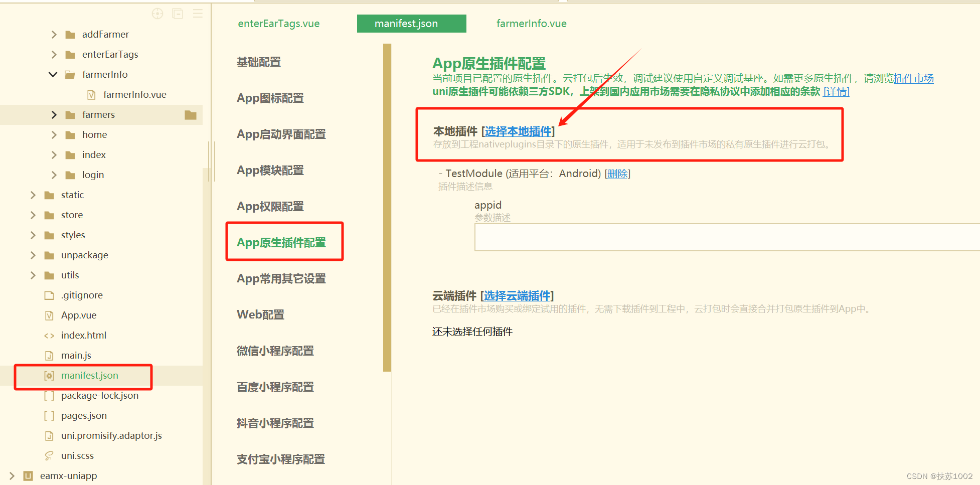
Task: Click the App.vue file icon
Action: [49, 315]
